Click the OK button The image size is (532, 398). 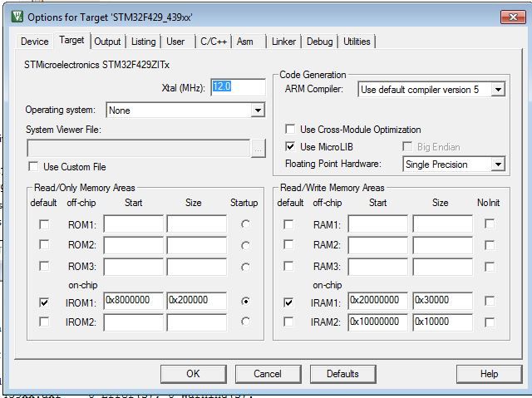point(194,374)
